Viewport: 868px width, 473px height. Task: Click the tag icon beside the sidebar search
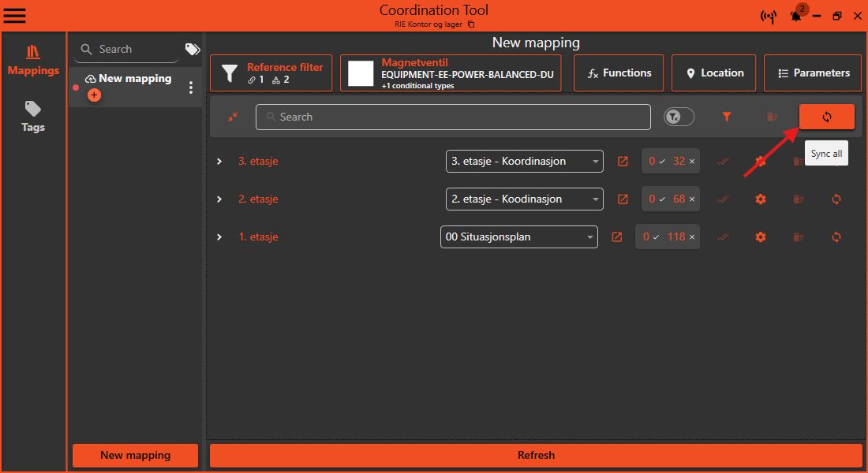click(192, 49)
